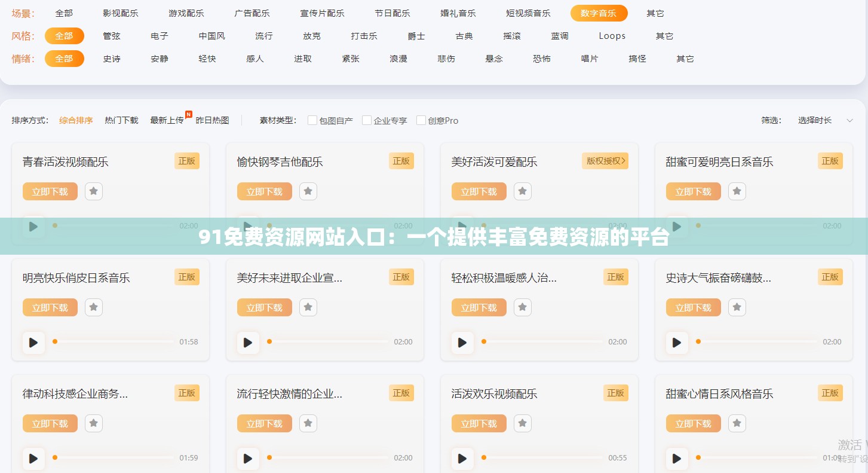
Task: Play the 史诗大气振奋磅礴鼓 track
Action: [x=677, y=343]
